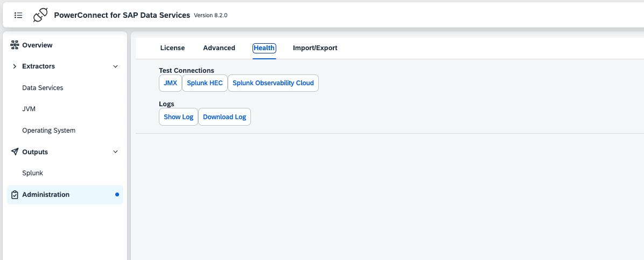This screenshot has height=260, width=644.
Task: Collapse the Extractors section dropdown chevron
Action: coord(115,66)
